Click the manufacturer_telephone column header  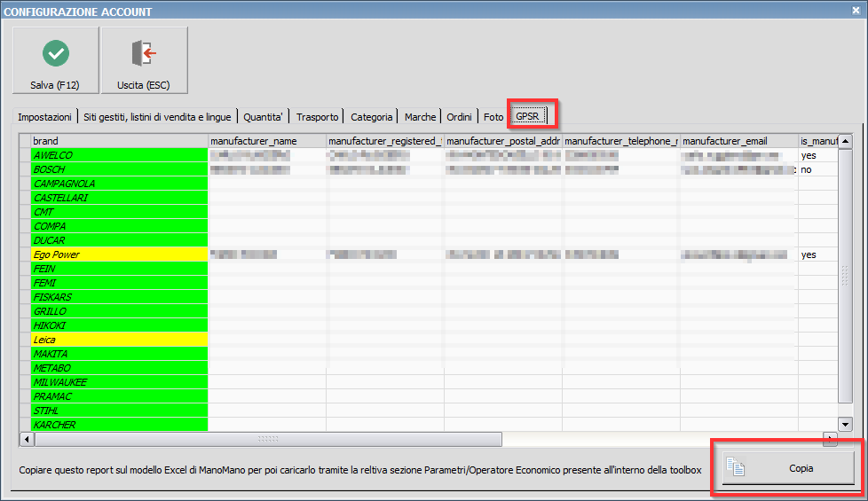[621, 141]
